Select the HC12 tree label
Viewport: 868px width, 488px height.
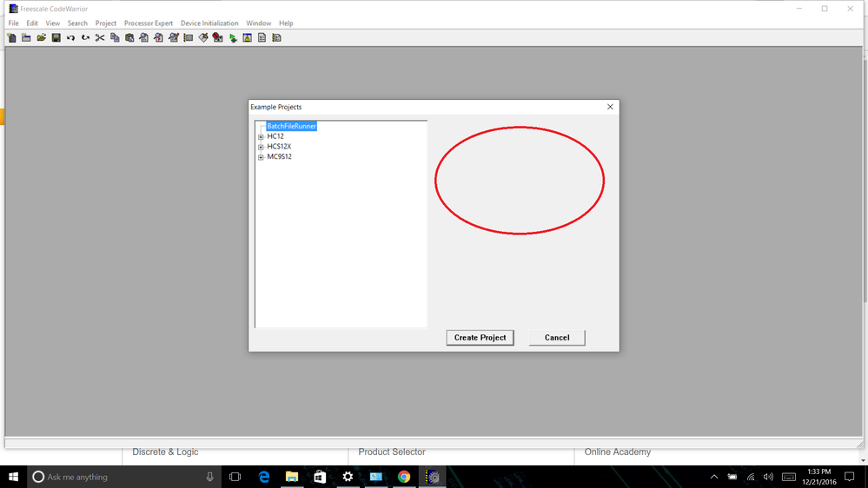tap(275, 136)
